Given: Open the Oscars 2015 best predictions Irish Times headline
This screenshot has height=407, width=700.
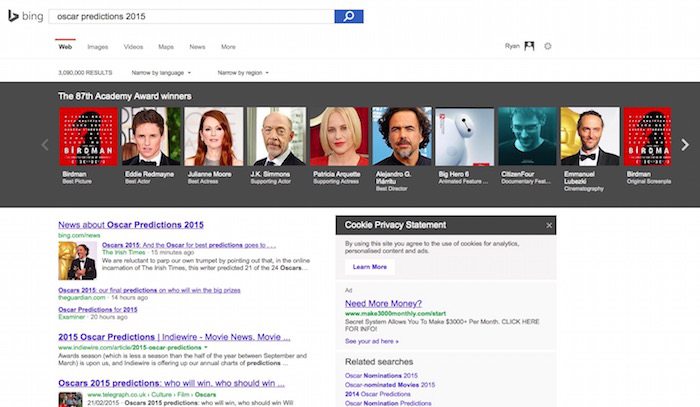Looking at the screenshot, I should [189, 245].
